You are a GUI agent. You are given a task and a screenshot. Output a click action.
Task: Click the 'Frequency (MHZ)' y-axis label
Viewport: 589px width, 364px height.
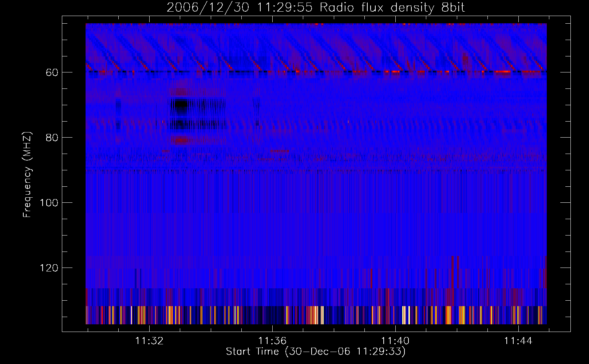click(27, 175)
